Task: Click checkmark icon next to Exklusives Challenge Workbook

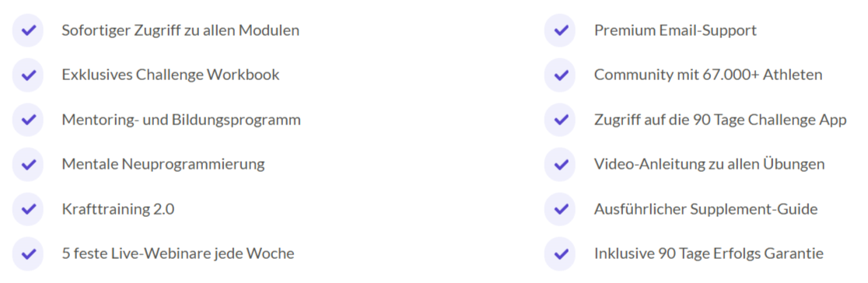Action: [x=28, y=75]
